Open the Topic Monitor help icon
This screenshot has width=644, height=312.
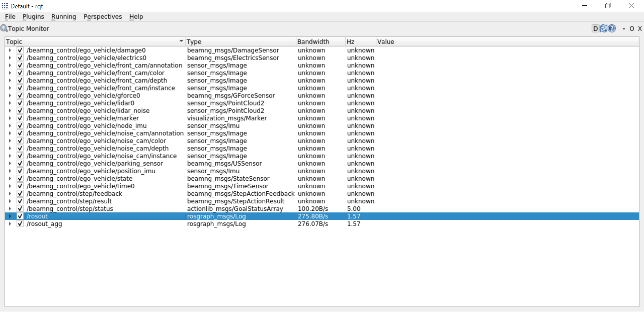tap(612, 28)
